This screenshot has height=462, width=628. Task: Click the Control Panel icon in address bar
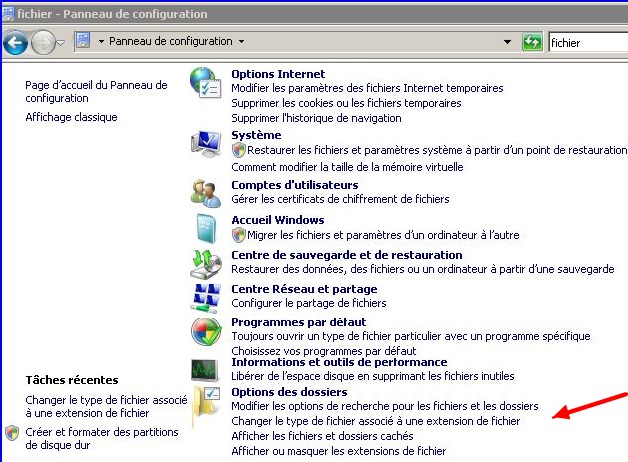pyautogui.click(x=83, y=41)
